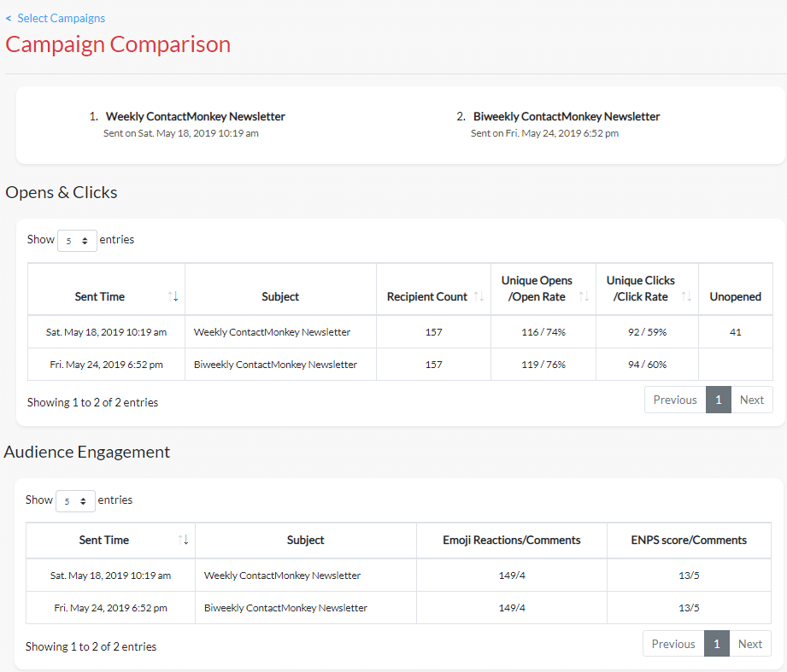Click 13/5 ENPS score for Weekly newsletter

point(689,576)
